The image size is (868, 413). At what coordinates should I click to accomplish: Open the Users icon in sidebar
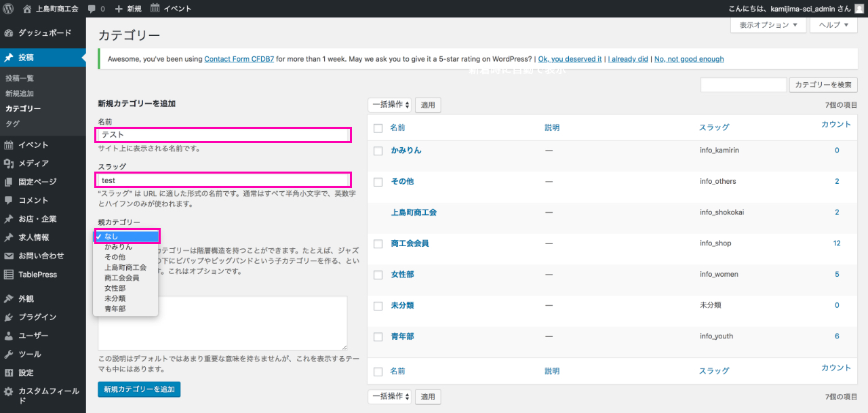pos(9,336)
